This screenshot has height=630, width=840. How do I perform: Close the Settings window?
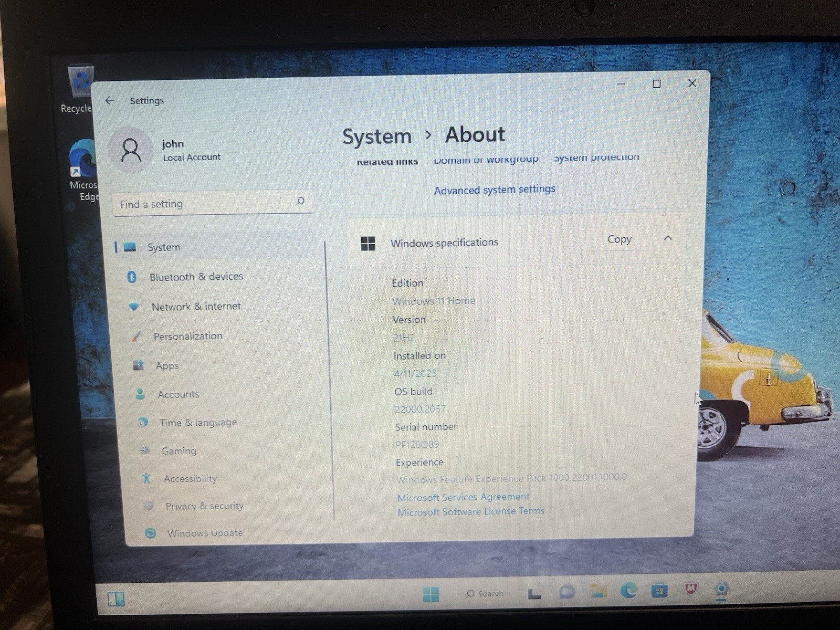[x=692, y=83]
